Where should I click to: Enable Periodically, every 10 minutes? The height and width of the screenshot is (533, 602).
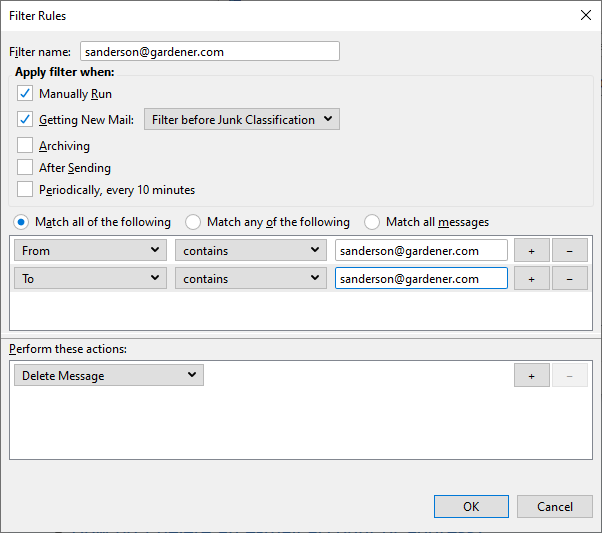pyautogui.click(x=25, y=190)
